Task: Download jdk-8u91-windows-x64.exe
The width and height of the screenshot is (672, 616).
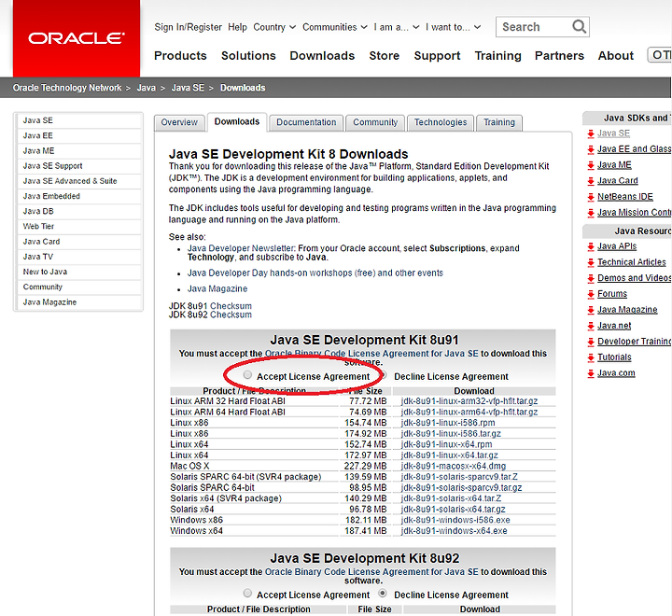Action: coord(454,531)
